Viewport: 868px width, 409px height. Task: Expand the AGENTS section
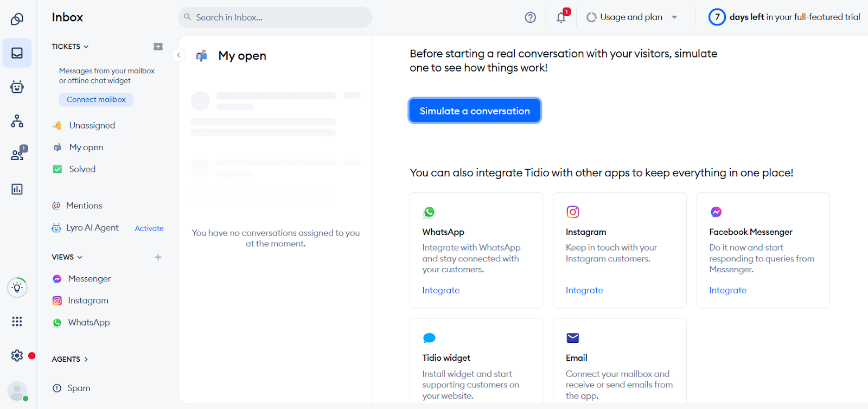point(69,359)
